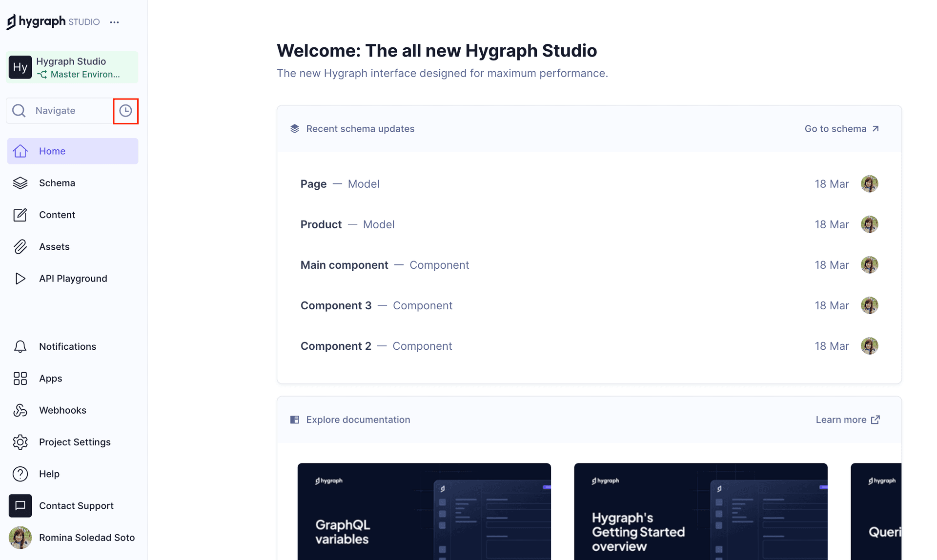Image resolution: width=937 pixels, height=560 pixels.
Task: Navigate to API Playground
Action: point(73,278)
